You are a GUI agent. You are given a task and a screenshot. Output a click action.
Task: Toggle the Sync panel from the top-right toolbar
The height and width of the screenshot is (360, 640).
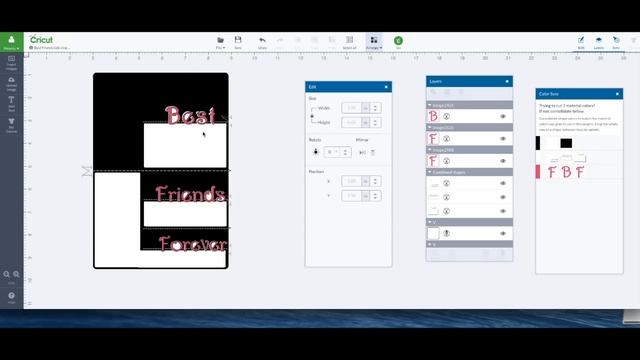click(616, 42)
